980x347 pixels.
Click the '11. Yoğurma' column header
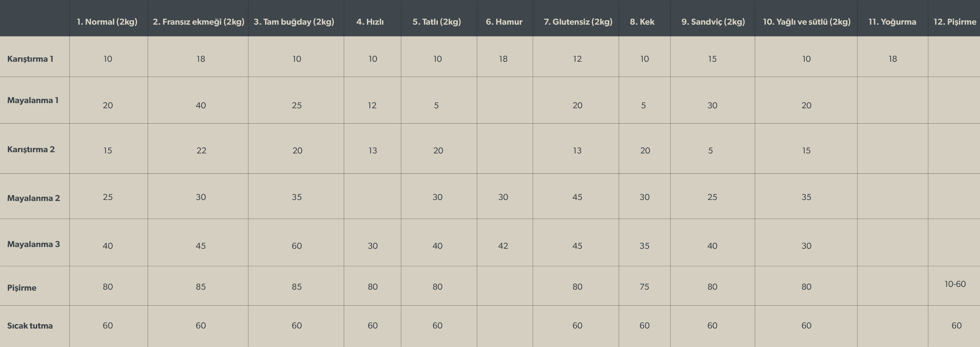pyautogui.click(x=892, y=22)
